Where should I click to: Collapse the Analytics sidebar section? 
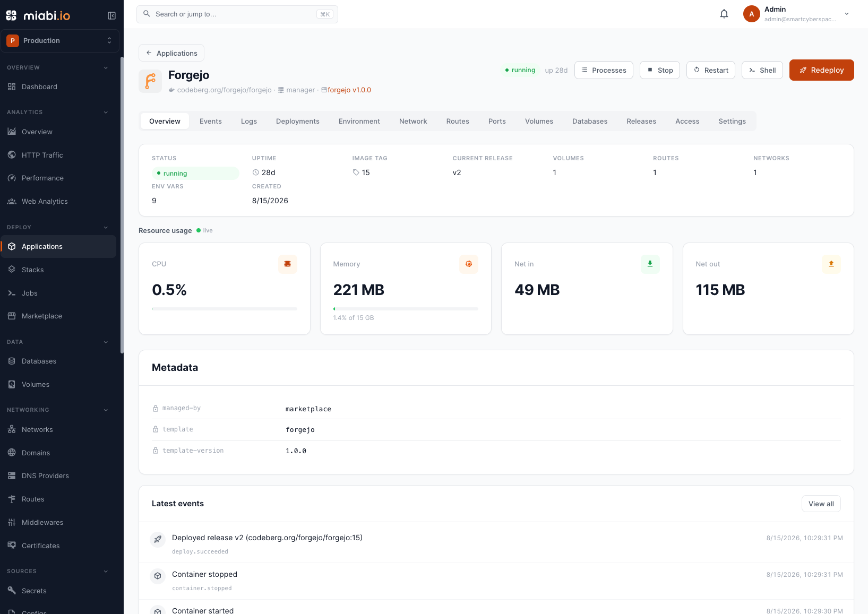point(106,112)
